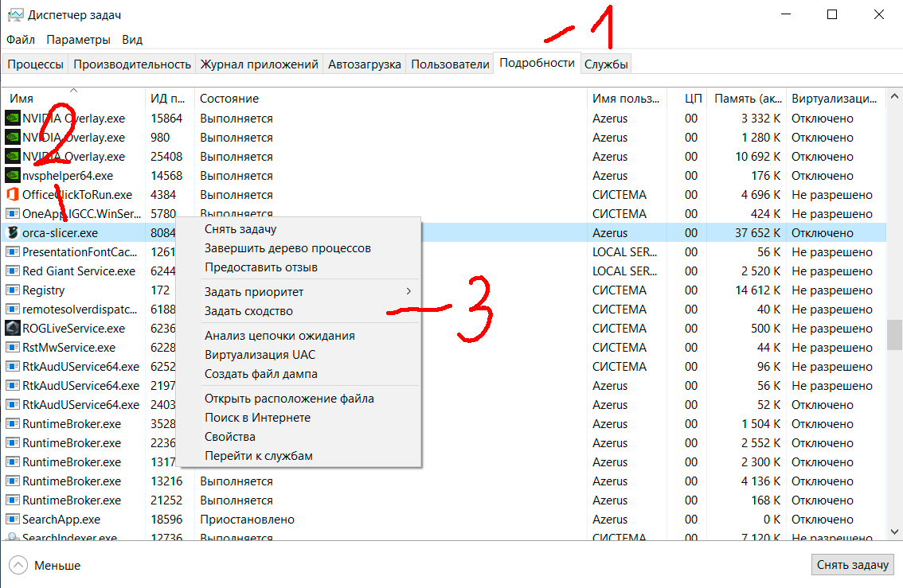903x588 pixels.
Task: Sort by Имя пользователя column header
Action: tap(627, 99)
